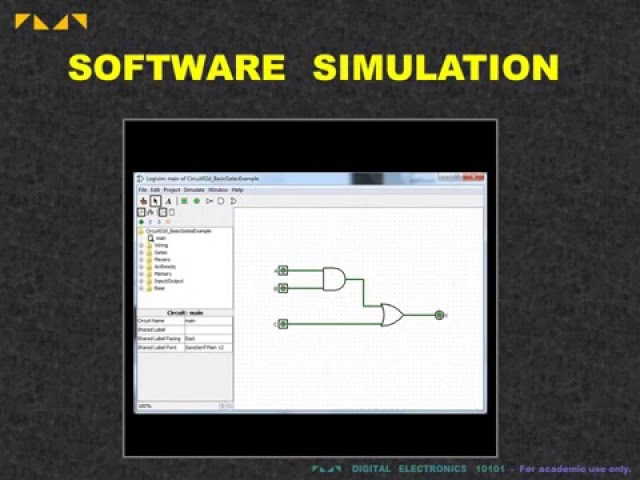
Task: Click the empty Shared Label value field
Action: 209,330
